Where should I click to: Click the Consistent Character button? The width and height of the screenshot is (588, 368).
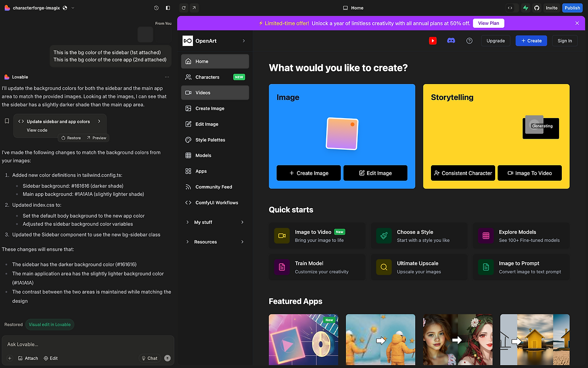point(463,173)
